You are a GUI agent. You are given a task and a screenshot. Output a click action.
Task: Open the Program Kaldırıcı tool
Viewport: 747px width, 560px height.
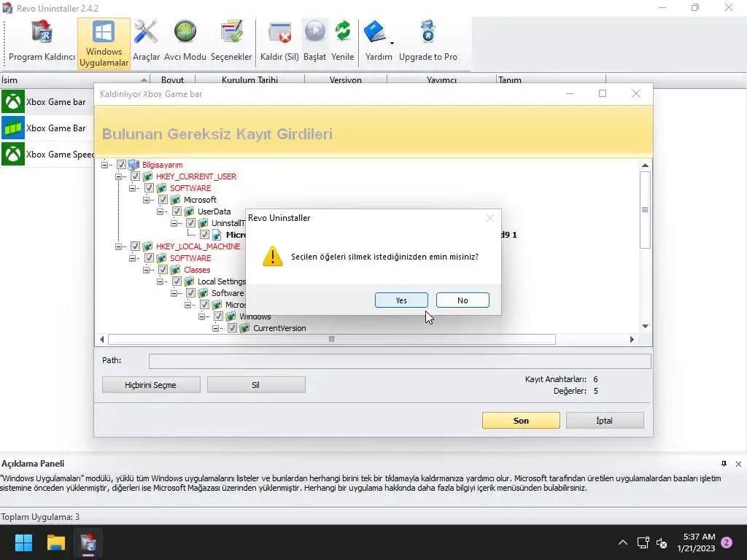tap(42, 42)
